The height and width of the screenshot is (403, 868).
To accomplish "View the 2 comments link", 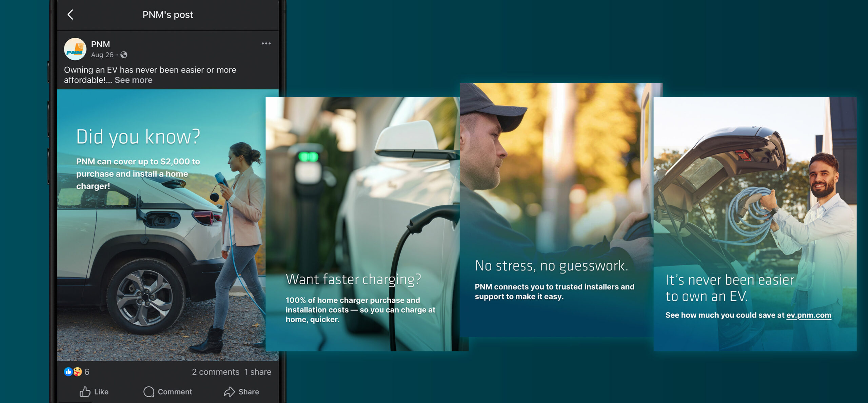I will pos(215,372).
